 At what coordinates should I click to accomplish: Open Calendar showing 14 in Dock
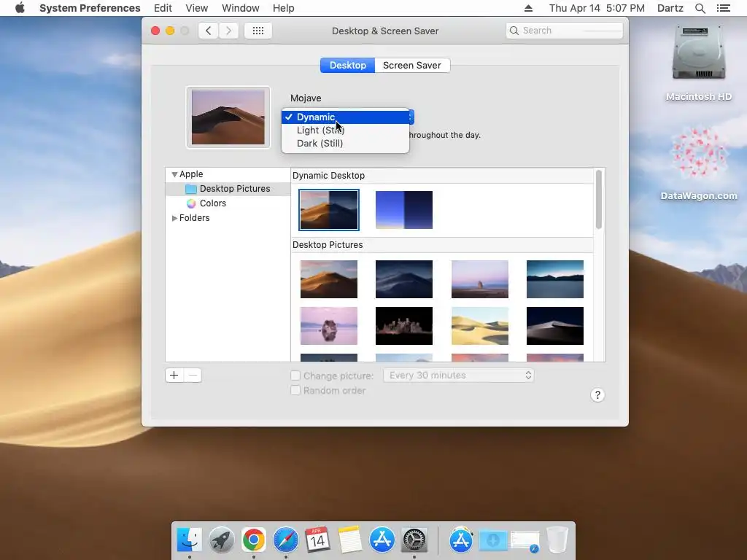(317, 540)
